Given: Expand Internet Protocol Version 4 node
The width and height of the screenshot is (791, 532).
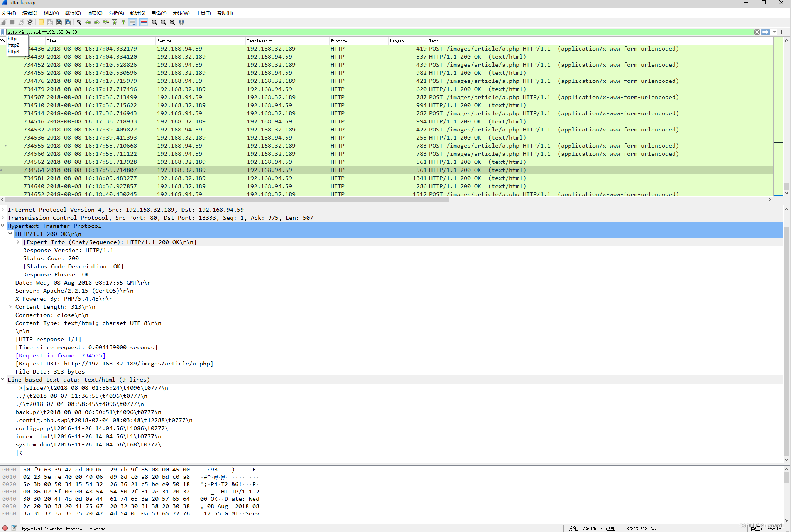Looking at the screenshot, I should pos(3,210).
